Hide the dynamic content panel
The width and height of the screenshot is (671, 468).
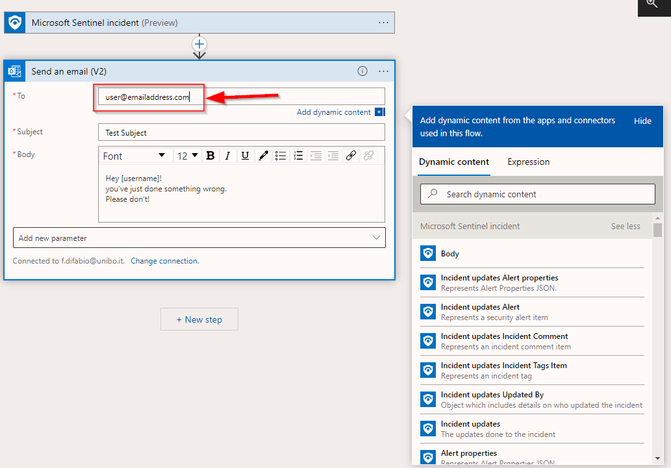tap(642, 121)
